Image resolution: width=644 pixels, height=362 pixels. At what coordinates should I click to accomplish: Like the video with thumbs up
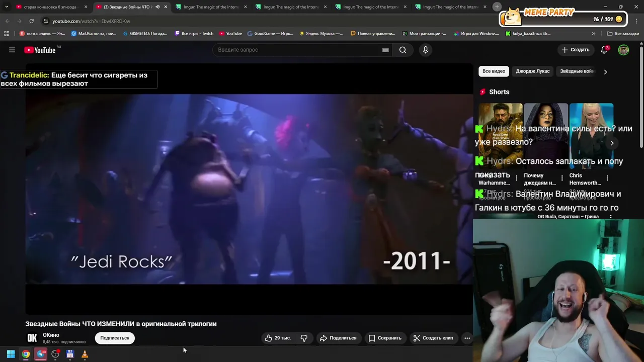(x=278, y=338)
